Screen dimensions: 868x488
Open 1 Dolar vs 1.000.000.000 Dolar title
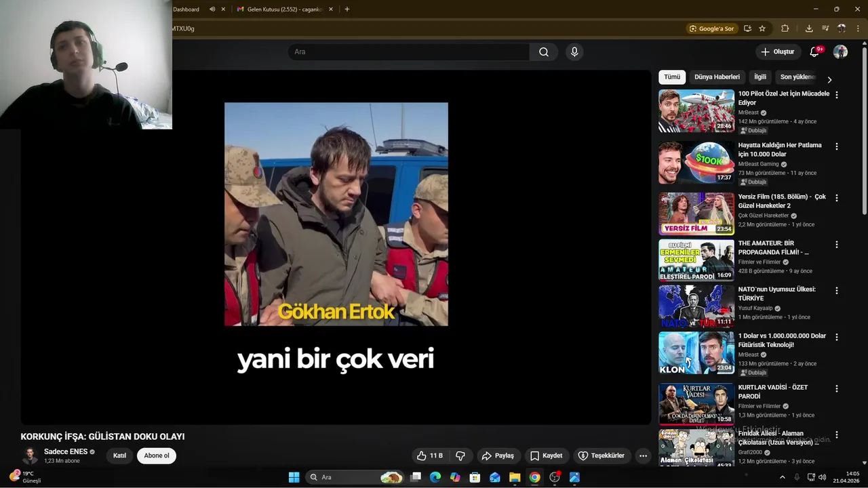coord(782,340)
